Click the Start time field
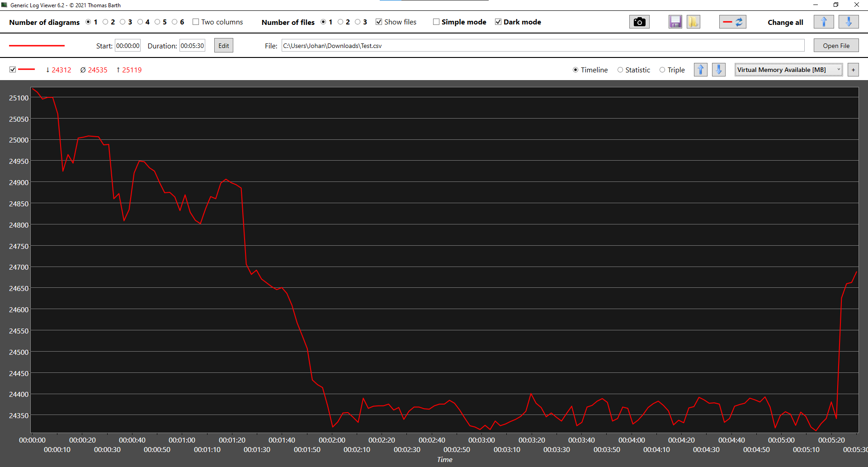 pos(128,46)
